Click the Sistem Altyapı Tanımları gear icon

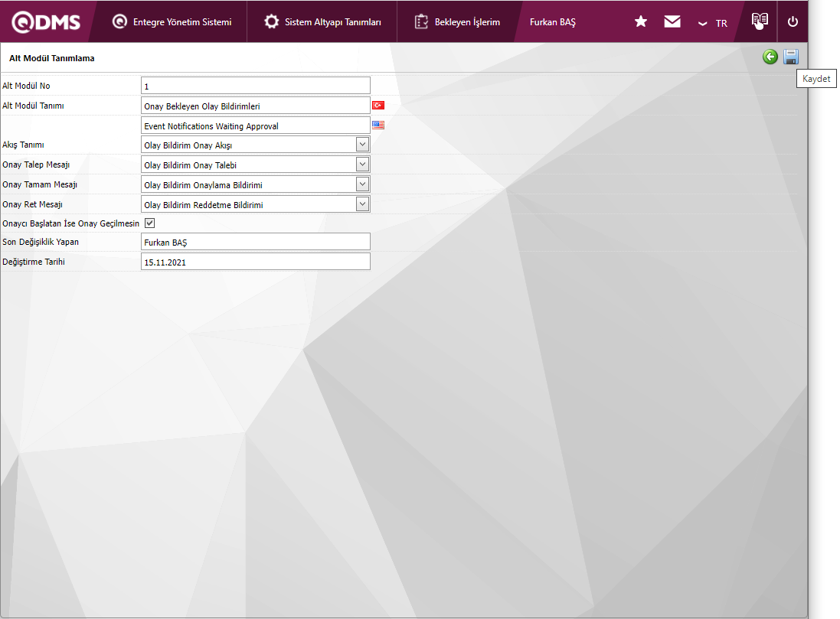[x=272, y=21]
